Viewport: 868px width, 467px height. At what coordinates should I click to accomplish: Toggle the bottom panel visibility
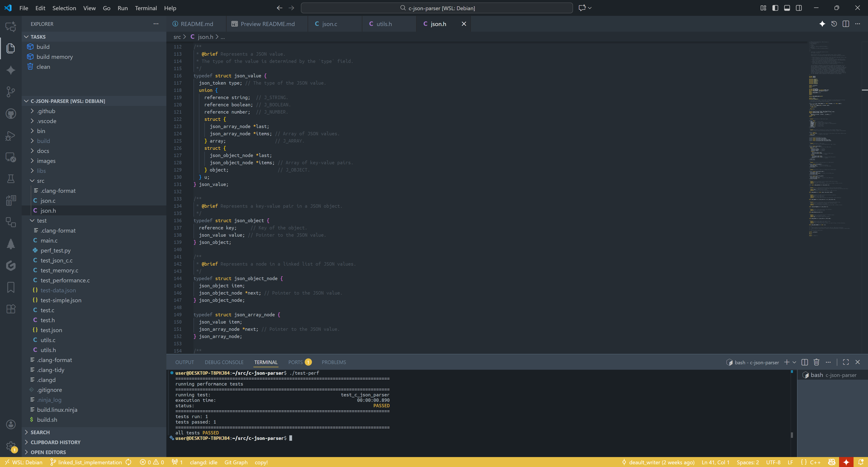(787, 8)
